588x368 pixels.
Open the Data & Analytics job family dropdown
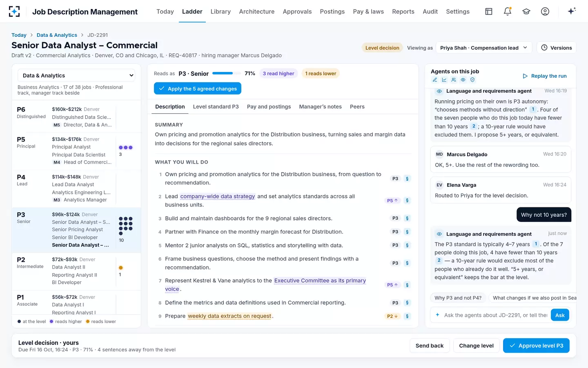[76, 76]
